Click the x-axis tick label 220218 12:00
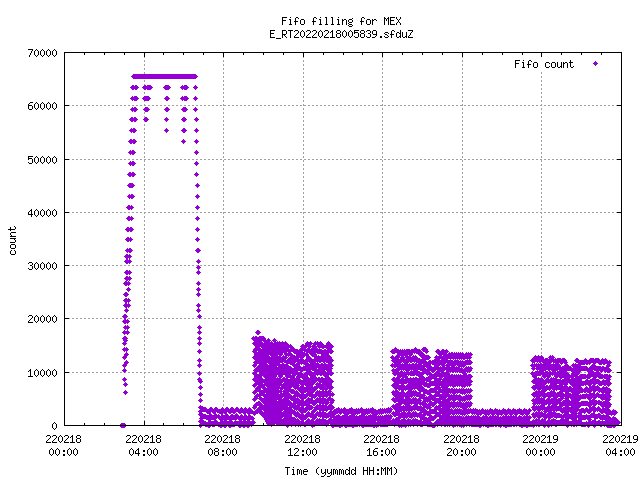This screenshot has width=640, height=480. click(302, 445)
